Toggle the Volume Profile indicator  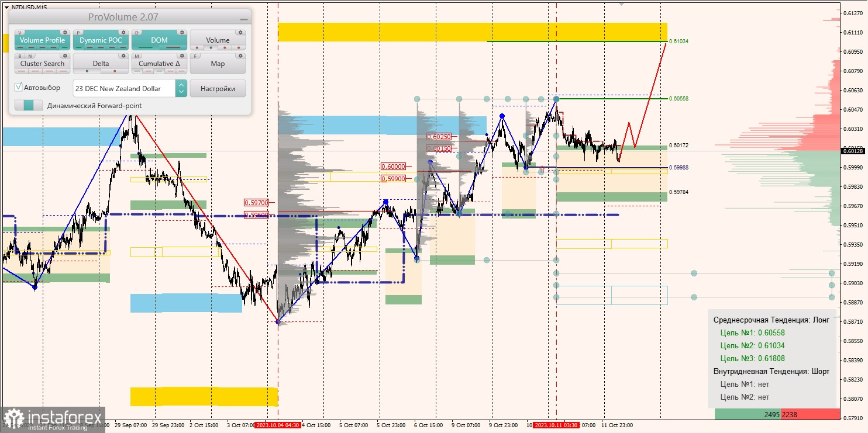click(x=42, y=40)
